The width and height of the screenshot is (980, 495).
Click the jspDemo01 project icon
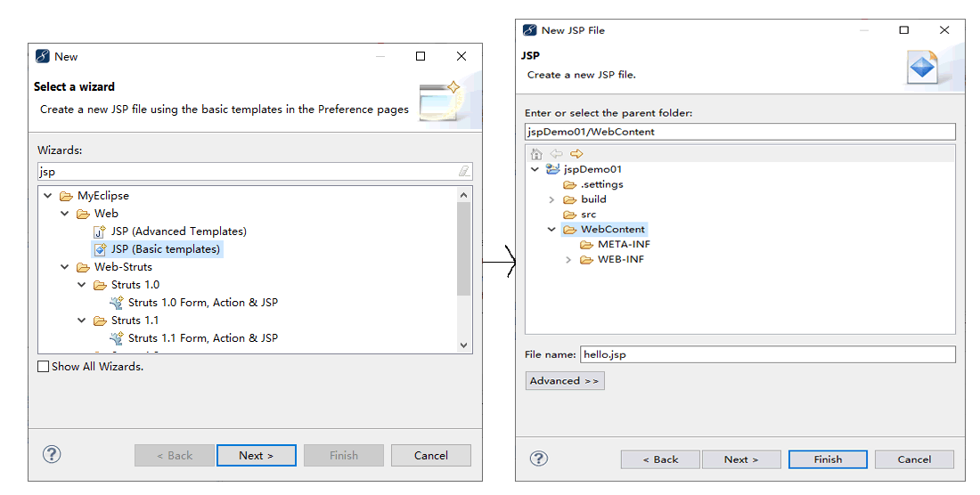tap(552, 169)
